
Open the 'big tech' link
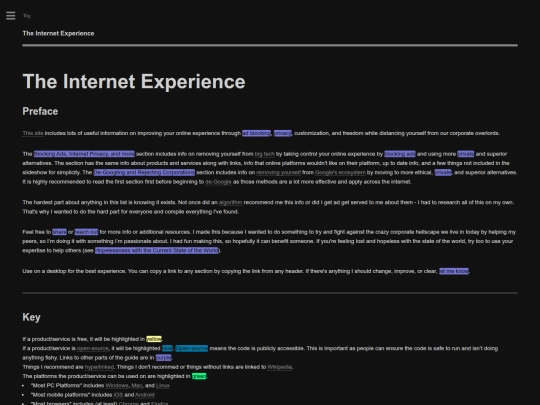click(264, 154)
